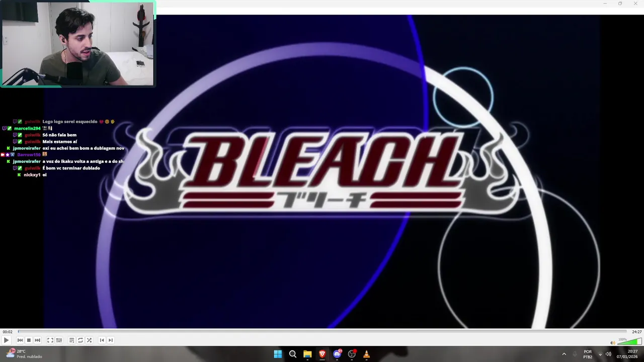This screenshot has height=362, width=644.
Task: Open Discord from the taskbar
Action: coord(337,354)
